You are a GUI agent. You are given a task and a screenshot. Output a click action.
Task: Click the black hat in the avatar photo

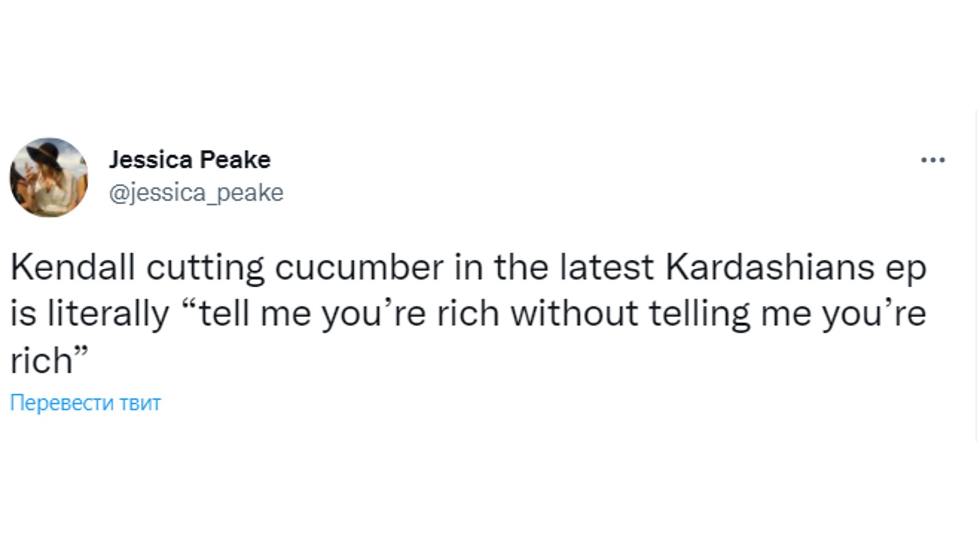[x=44, y=154]
